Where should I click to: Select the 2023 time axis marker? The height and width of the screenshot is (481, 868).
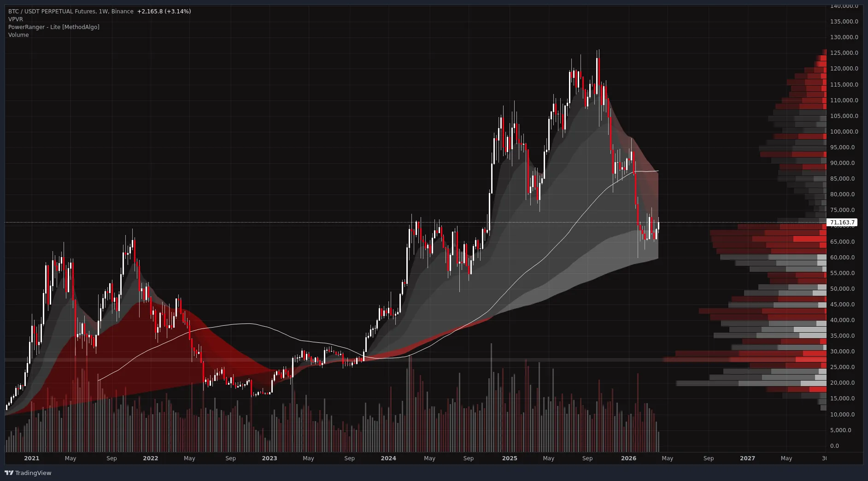coord(269,458)
